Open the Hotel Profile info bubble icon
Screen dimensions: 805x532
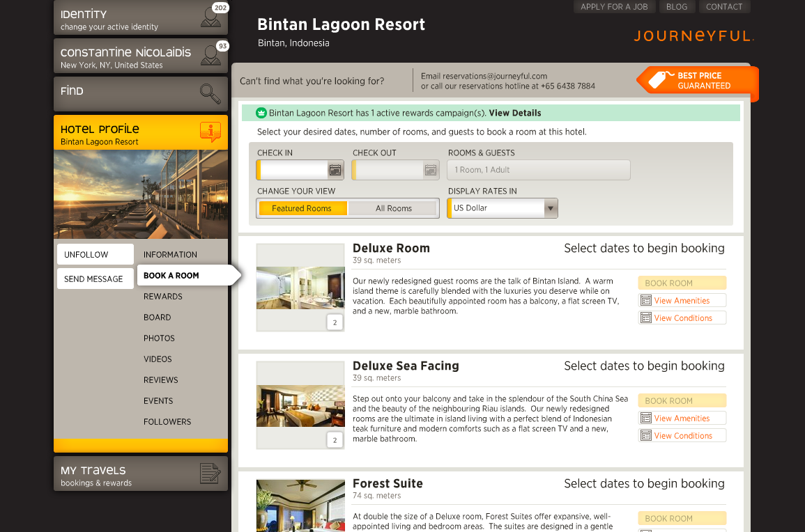point(210,132)
